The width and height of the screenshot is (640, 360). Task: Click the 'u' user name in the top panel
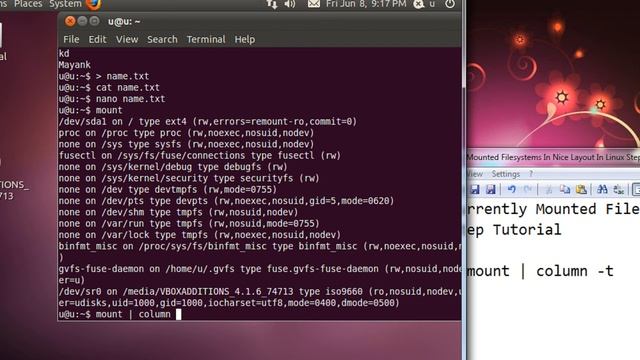pyautogui.click(x=432, y=4)
